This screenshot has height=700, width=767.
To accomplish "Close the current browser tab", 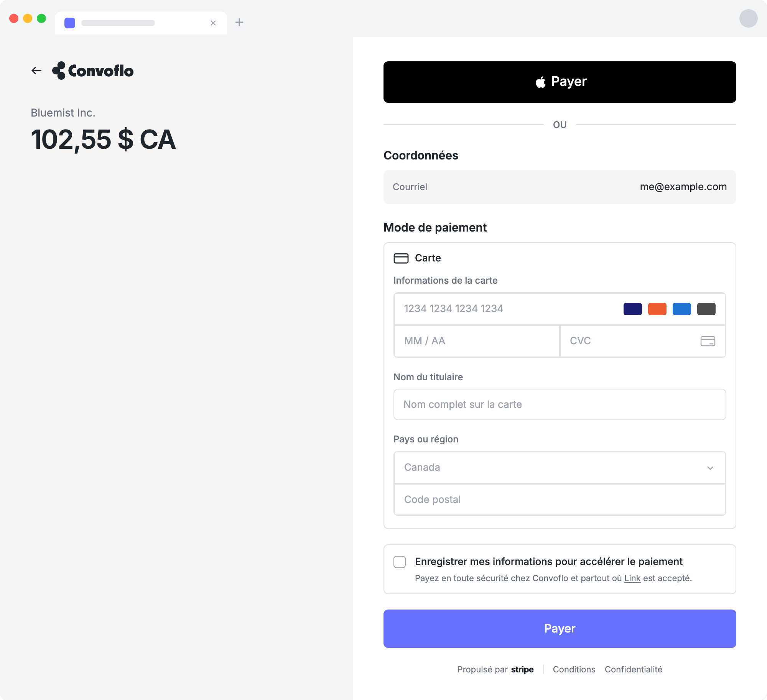I will point(213,23).
